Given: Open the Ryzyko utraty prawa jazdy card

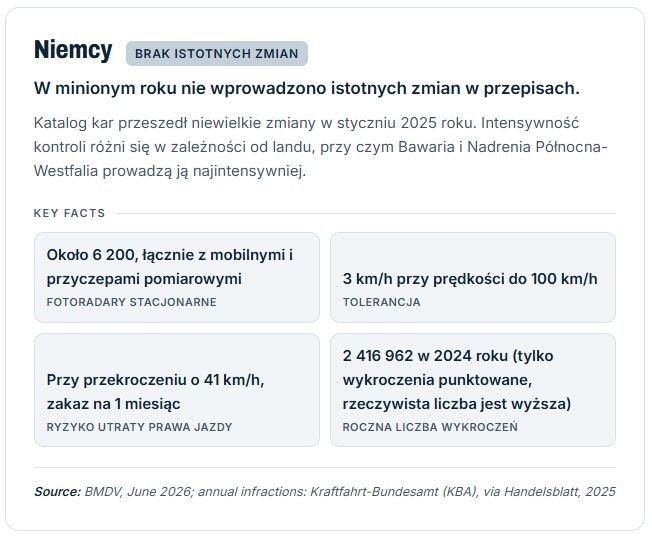Looking at the screenshot, I should tap(177, 390).
